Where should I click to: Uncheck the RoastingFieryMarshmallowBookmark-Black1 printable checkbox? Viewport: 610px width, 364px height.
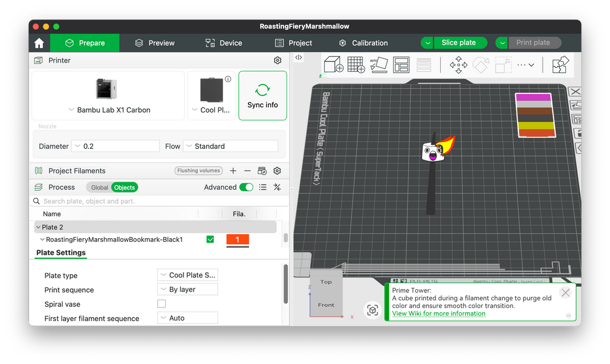pos(210,239)
